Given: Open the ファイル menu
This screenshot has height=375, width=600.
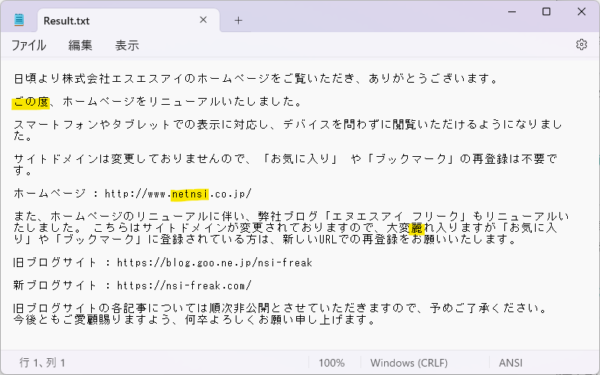Looking at the screenshot, I should [x=28, y=45].
